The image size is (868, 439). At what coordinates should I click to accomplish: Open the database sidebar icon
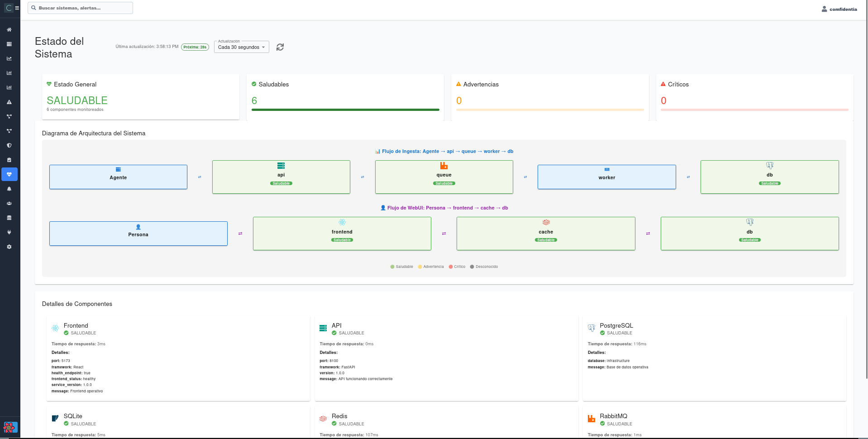(x=9, y=218)
